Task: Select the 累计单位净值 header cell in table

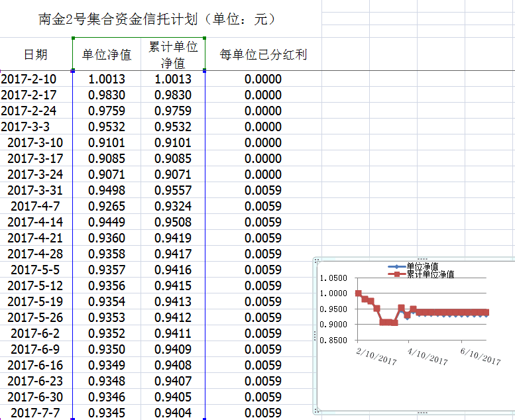Action: (x=172, y=54)
